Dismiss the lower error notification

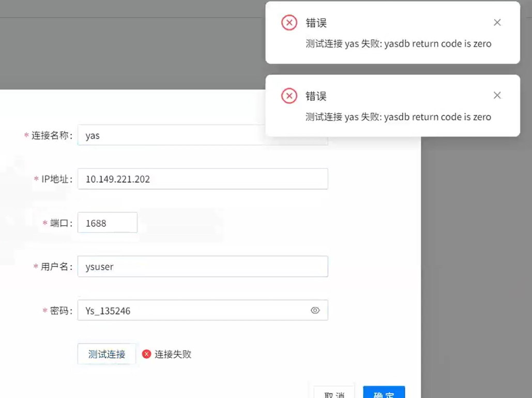[x=497, y=95]
